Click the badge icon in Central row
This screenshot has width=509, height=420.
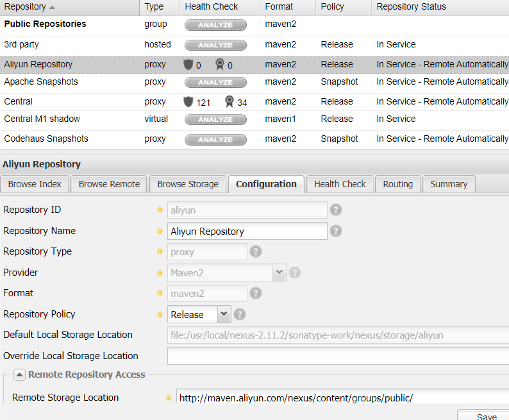pyautogui.click(x=229, y=101)
